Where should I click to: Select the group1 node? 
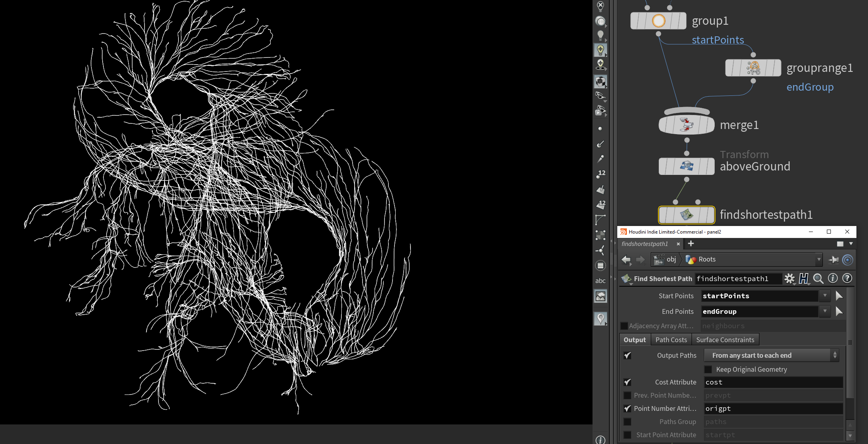pos(658,21)
